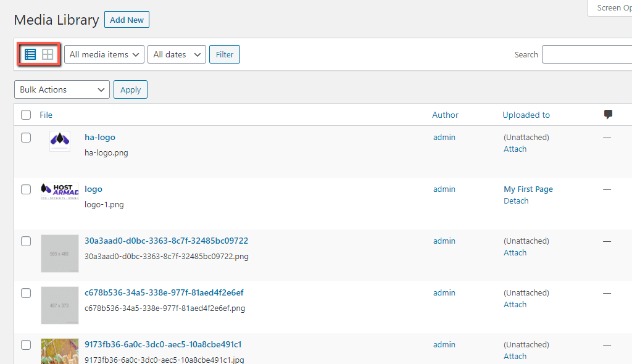Click ha-logo.png filename text

point(106,153)
